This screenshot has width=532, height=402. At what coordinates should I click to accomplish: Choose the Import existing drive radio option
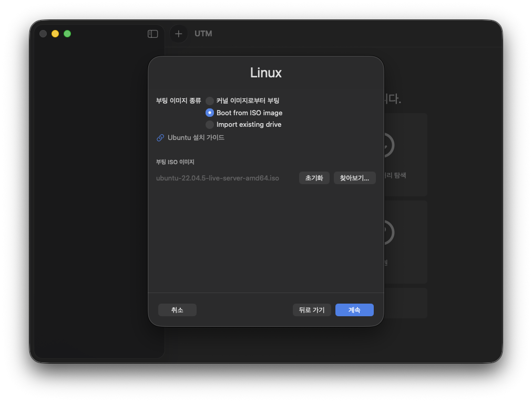click(210, 125)
